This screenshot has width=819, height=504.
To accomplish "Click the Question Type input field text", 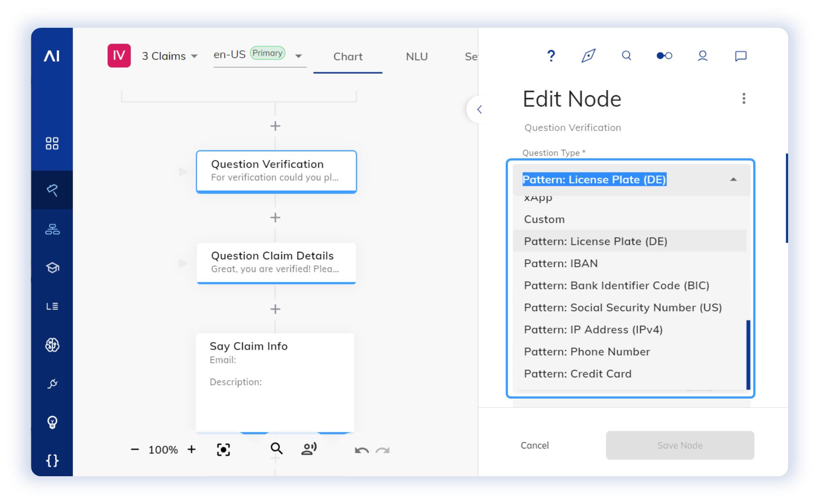I will (x=594, y=179).
